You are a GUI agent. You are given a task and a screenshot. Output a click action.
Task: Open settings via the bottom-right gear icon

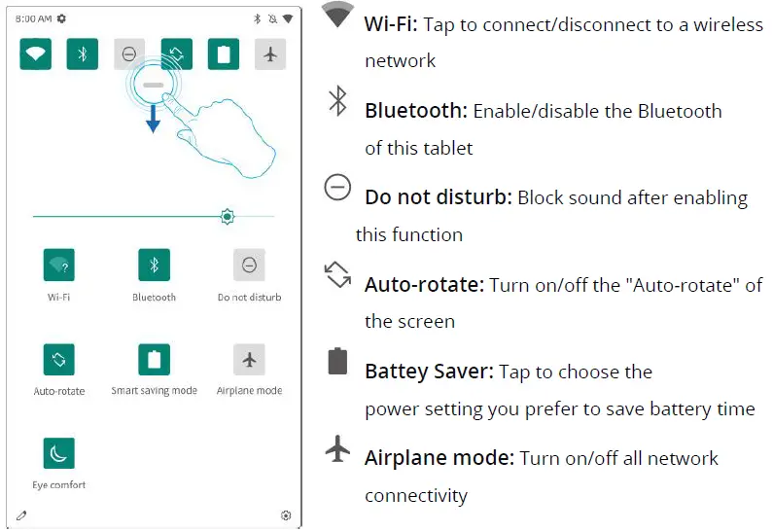pyautogui.click(x=286, y=515)
